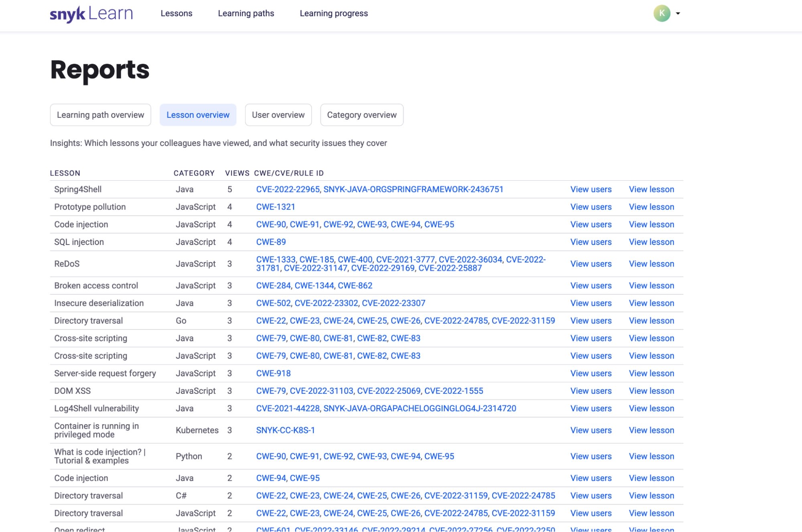View users for Java Code injection

[x=591, y=478]
